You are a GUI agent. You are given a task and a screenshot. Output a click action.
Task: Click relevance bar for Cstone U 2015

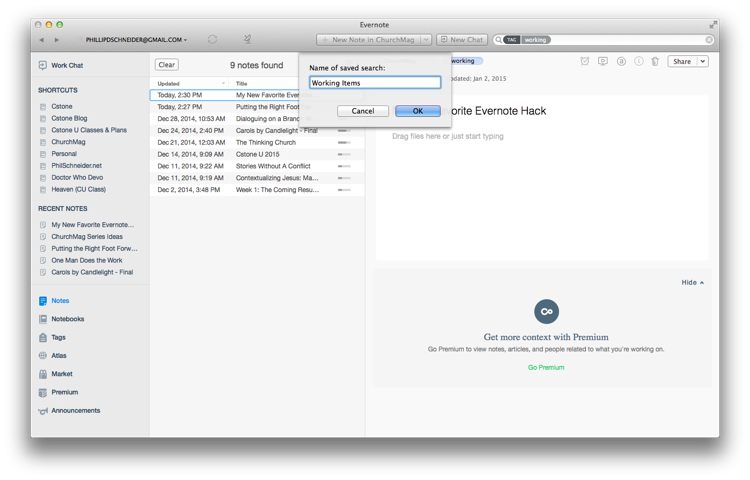[x=344, y=154]
